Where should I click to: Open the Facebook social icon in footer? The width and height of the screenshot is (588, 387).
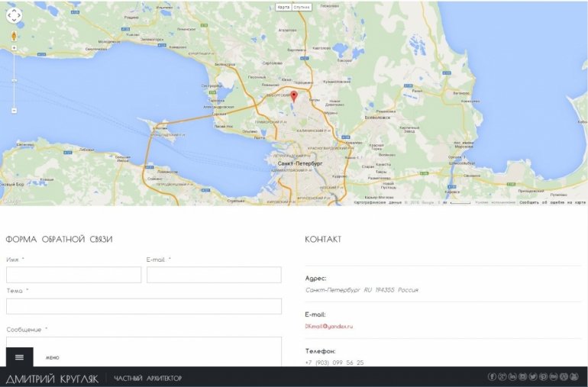pyautogui.click(x=493, y=377)
